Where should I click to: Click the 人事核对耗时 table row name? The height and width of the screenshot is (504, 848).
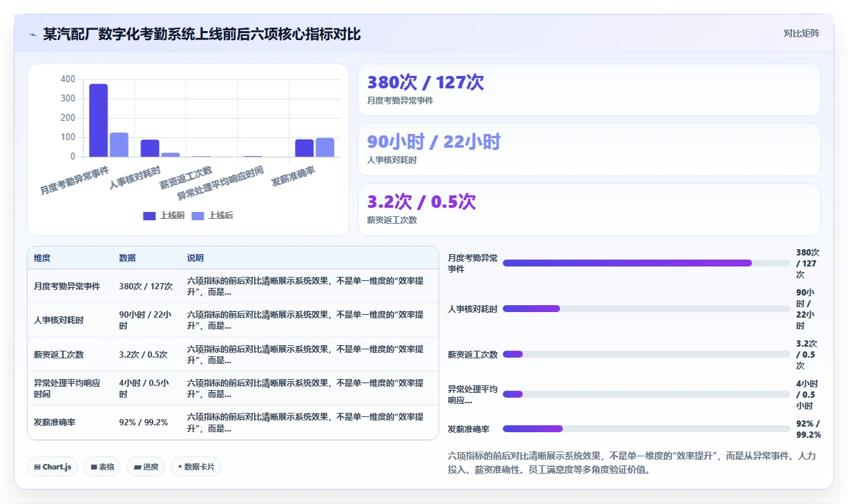pos(59,320)
